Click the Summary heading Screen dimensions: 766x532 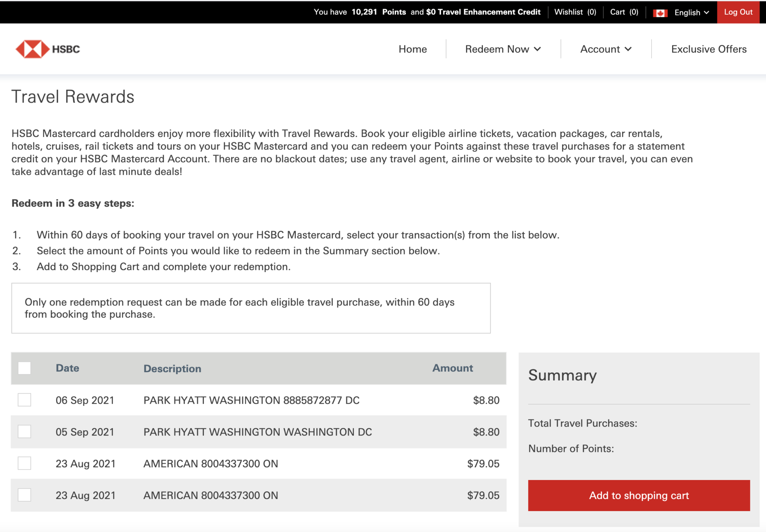click(563, 375)
